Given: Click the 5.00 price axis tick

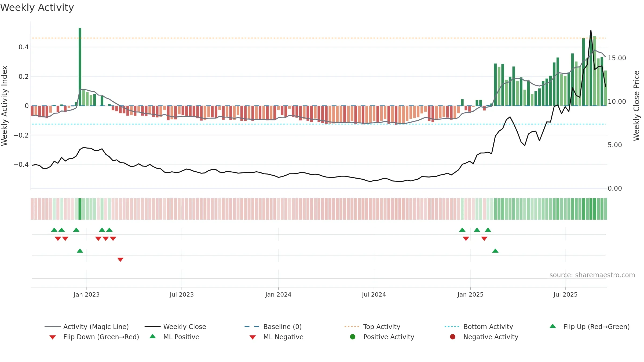Looking at the screenshot, I should [x=614, y=145].
